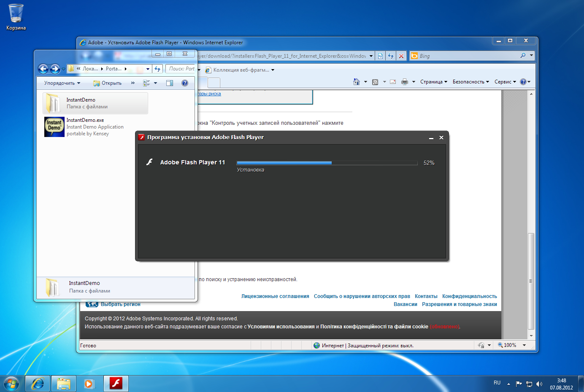The image size is (584, 392).
Task: Go forward in the Explorer window
Action: (55, 69)
